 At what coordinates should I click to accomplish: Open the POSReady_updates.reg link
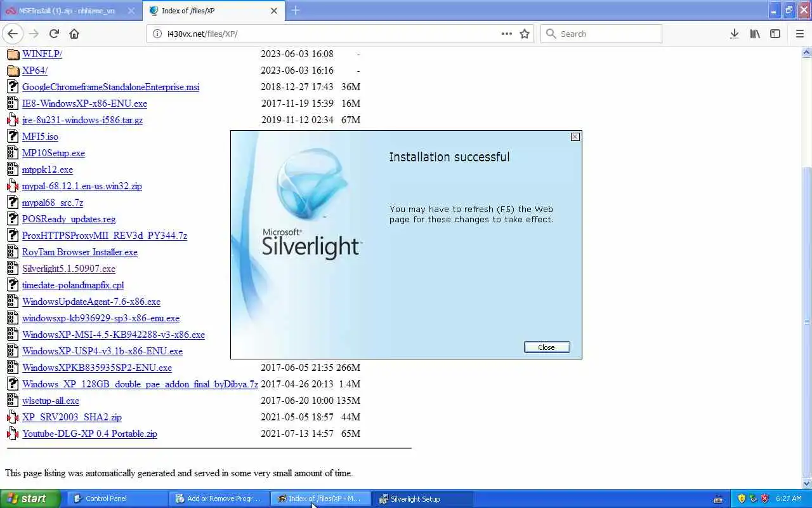[x=69, y=219]
